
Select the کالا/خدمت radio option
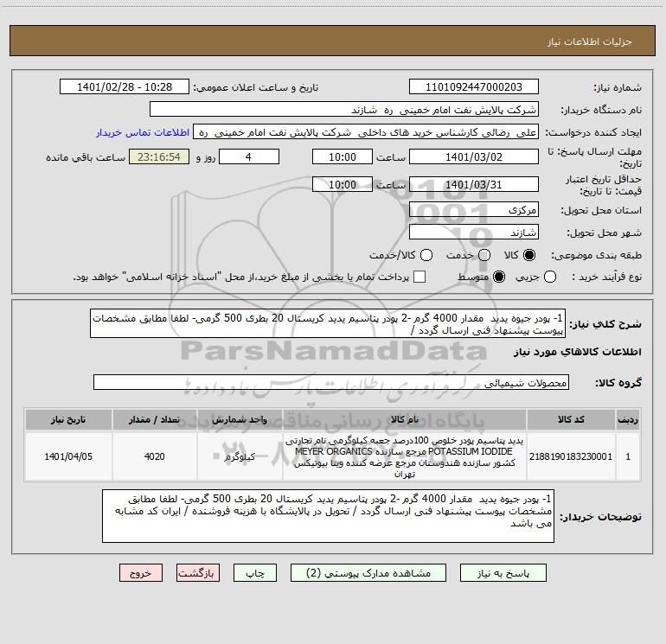(x=426, y=255)
